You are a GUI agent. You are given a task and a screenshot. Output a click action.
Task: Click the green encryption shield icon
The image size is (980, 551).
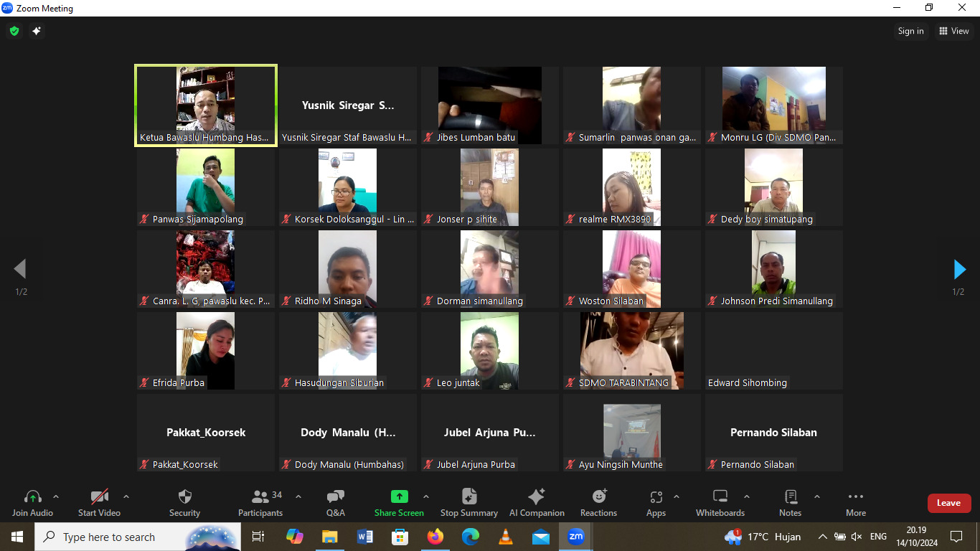tap(14, 31)
